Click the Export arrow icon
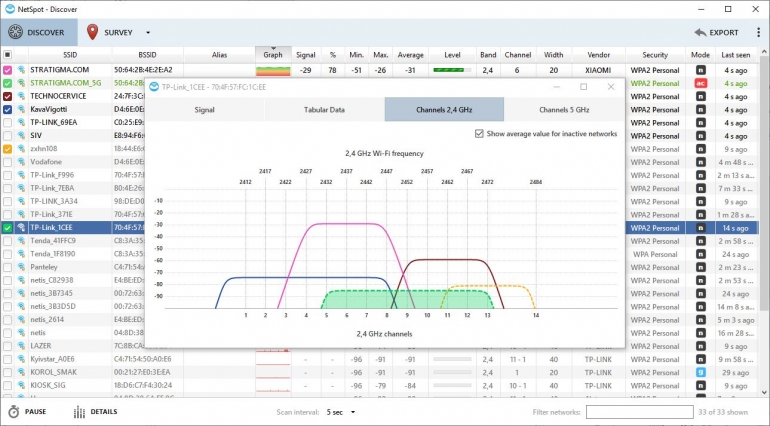The image size is (770, 426). (700, 32)
